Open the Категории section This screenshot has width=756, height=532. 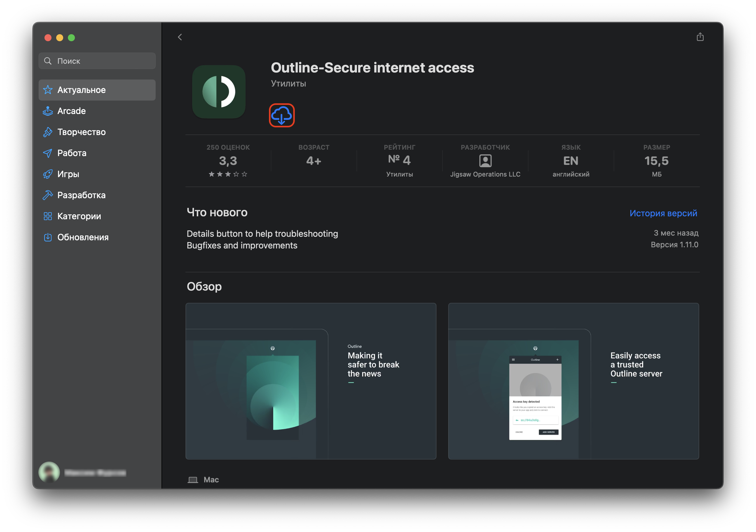(x=97, y=216)
